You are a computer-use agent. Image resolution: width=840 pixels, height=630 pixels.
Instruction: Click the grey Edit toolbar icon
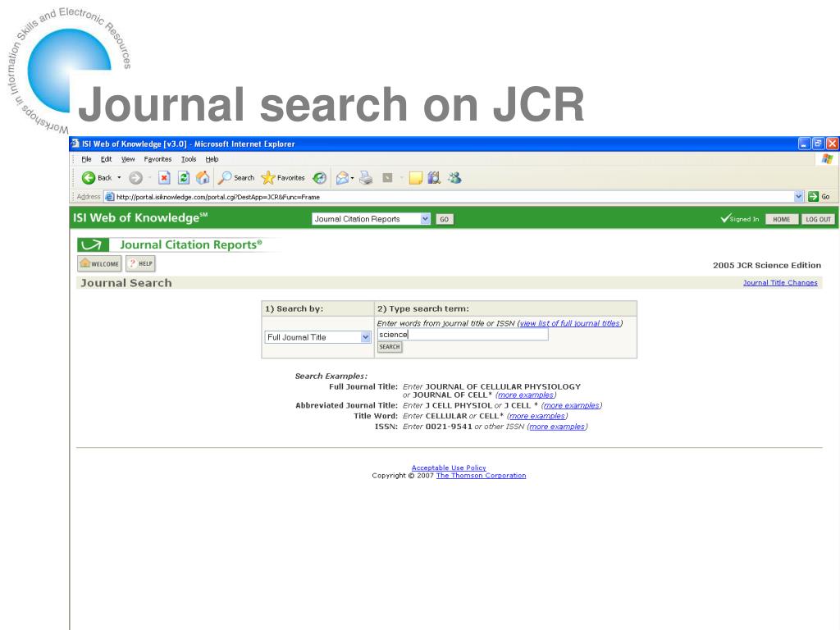click(x=387, y=178)
